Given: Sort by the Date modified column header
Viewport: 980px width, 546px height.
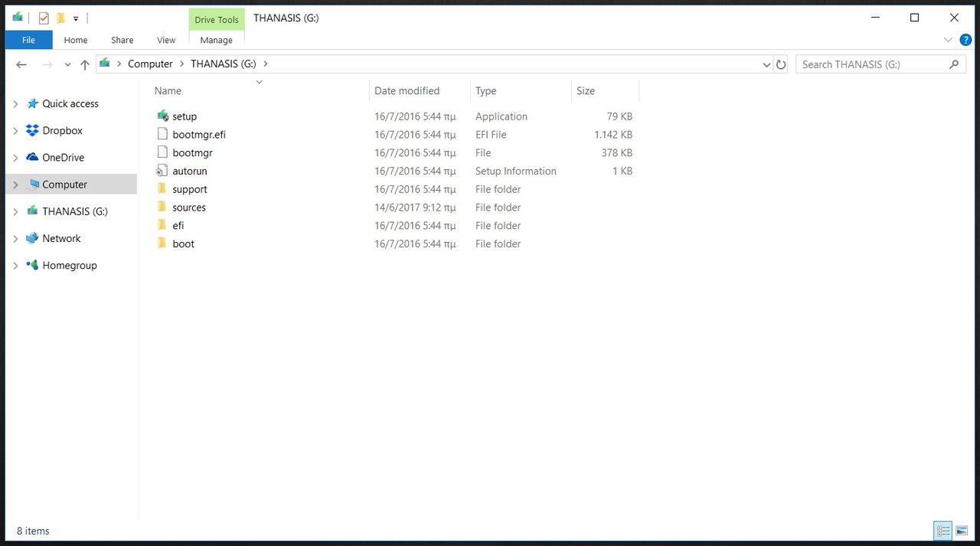Looking at the screenshot, I should [407, 90].
